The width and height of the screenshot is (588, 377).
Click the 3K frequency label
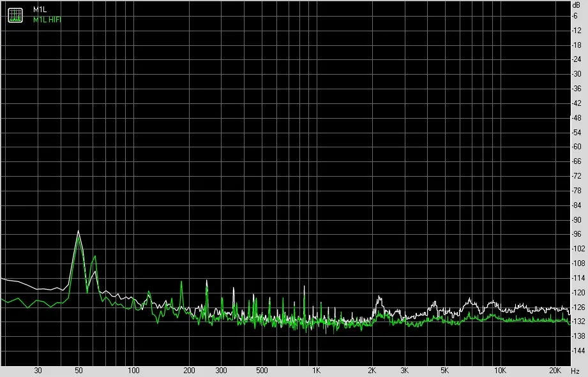404,371
